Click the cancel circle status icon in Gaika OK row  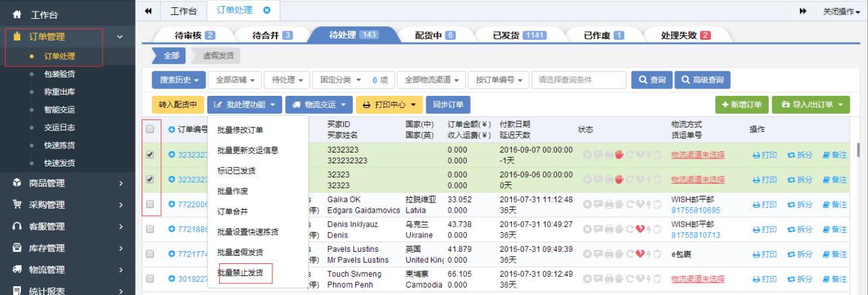pyautogui.click(x=587, y=204)
